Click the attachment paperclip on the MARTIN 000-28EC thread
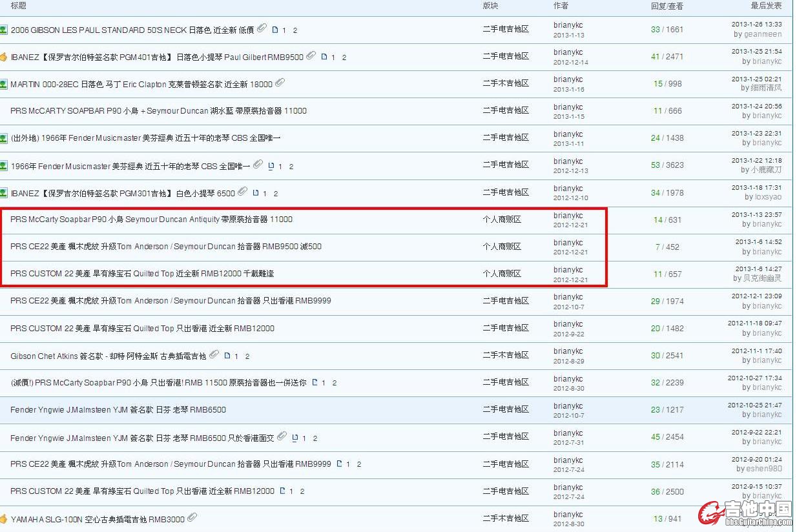Image resolution: width=797 pixels, height=532 pixels. tap(280, 83)
